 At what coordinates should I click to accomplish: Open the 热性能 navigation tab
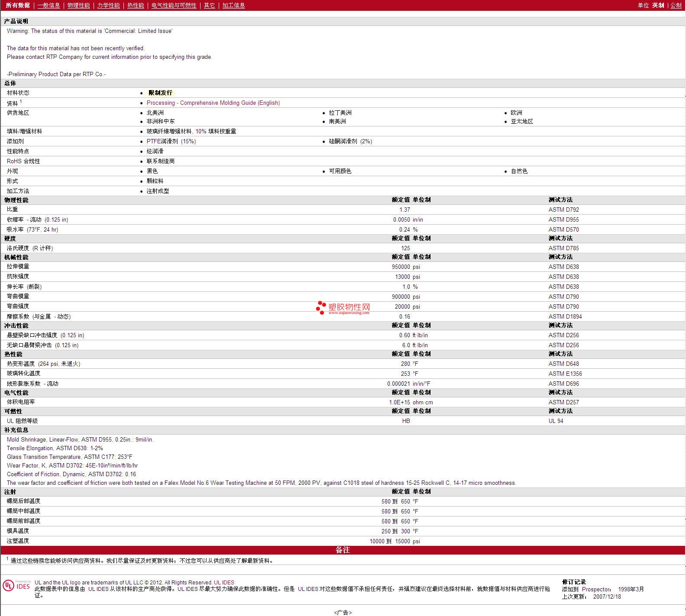click(x=136, y=5)
